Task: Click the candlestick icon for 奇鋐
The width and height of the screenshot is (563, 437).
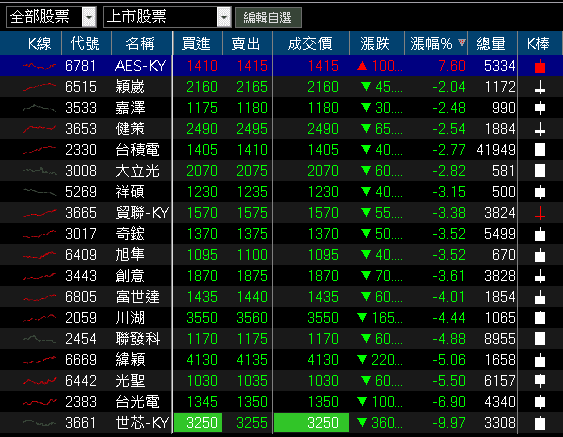Action: pyautogui.click(x=540, y=234)
